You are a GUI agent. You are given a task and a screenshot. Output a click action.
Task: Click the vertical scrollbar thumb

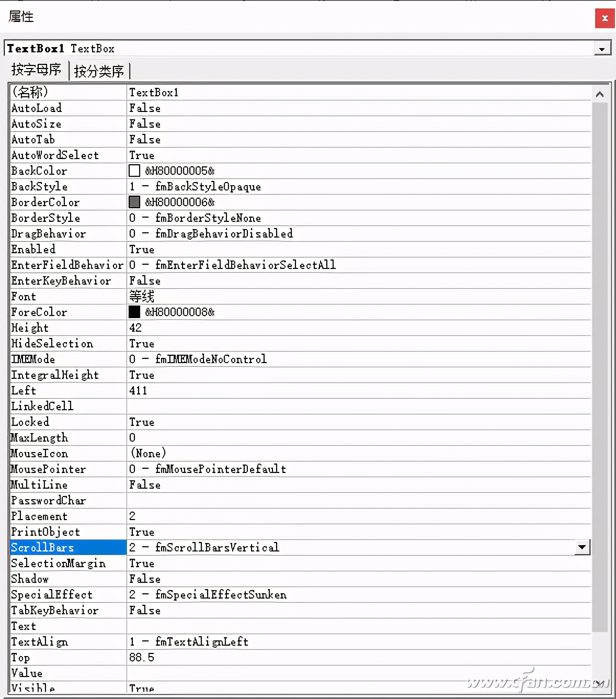point(600,367)
